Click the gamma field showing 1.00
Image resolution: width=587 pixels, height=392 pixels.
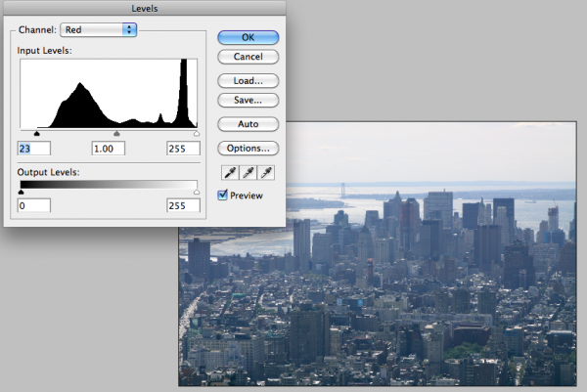(x=108, y=149)
